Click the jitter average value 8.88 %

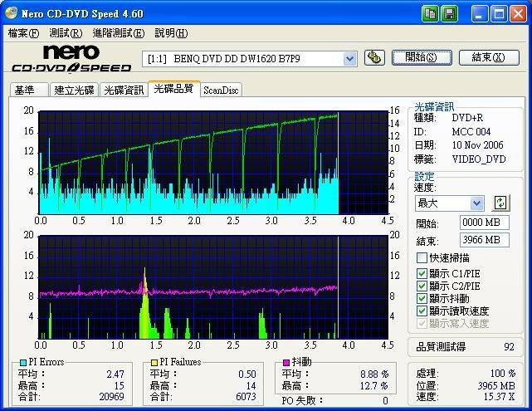point(374,374)
